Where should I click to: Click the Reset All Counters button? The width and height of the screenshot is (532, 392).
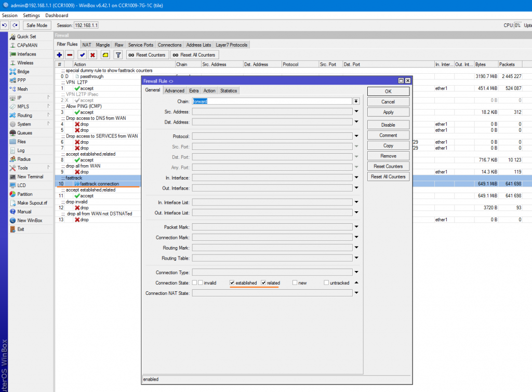pyautogui.click(x=388, y=177)
